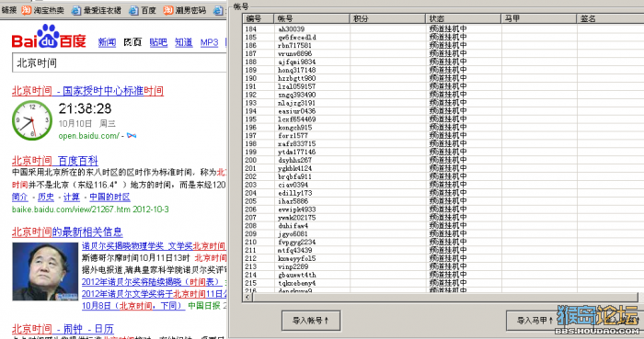Switch to Baidu 贴吧 section
Screen dimensions: 644x339
pyautogui.click(x=158, y=42)
